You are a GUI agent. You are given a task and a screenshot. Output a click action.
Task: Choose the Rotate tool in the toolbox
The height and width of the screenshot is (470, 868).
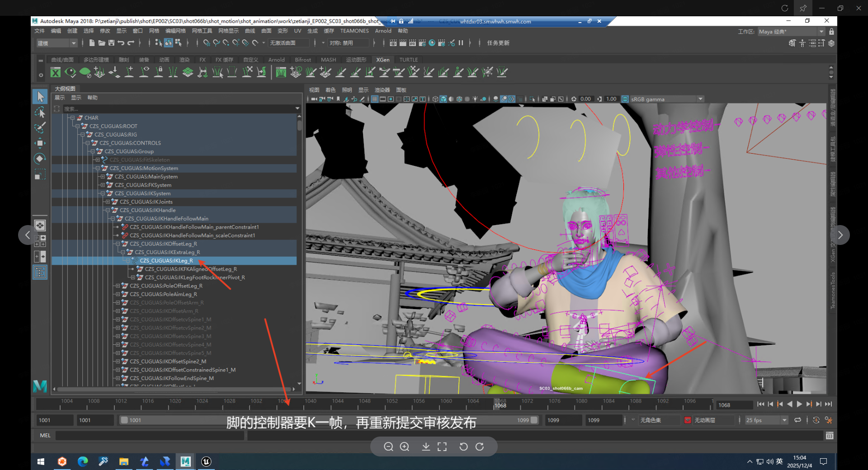pyautogui.click(x=40, y=159)
